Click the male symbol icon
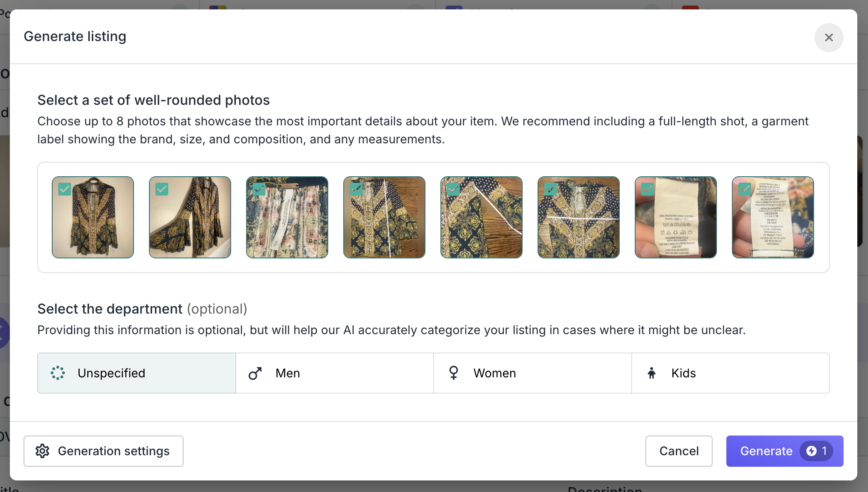Viewport: 868px width, 492px height. click(x=255, y=373)
